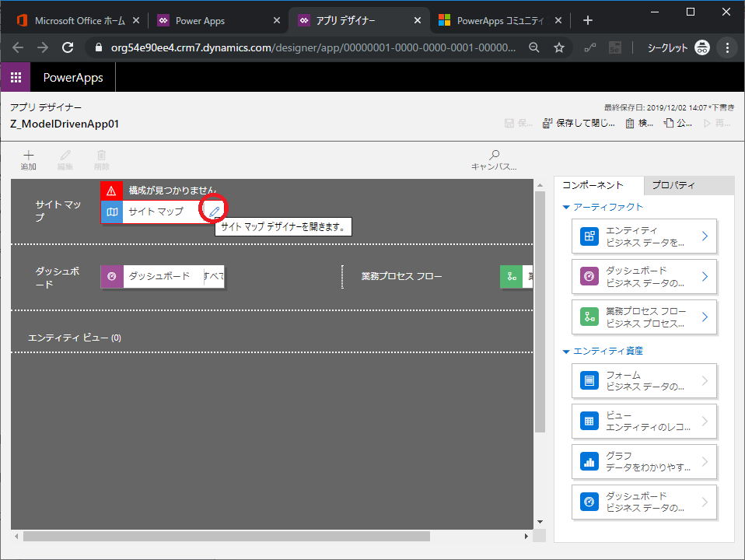Viewport: 745px width, 560px height.
Task: Click the Validate (検証) button
Action: [639, 123]
